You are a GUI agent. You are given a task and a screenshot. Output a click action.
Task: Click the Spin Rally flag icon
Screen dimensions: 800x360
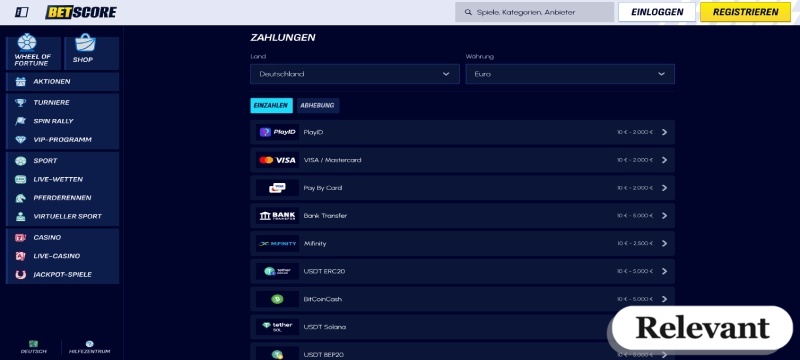click(20, 121)
